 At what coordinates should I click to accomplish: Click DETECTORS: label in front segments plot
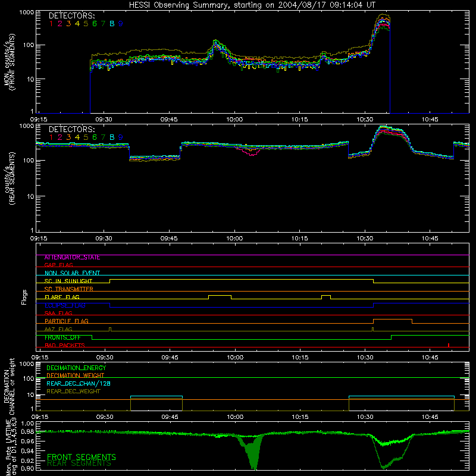coord(71,16)
